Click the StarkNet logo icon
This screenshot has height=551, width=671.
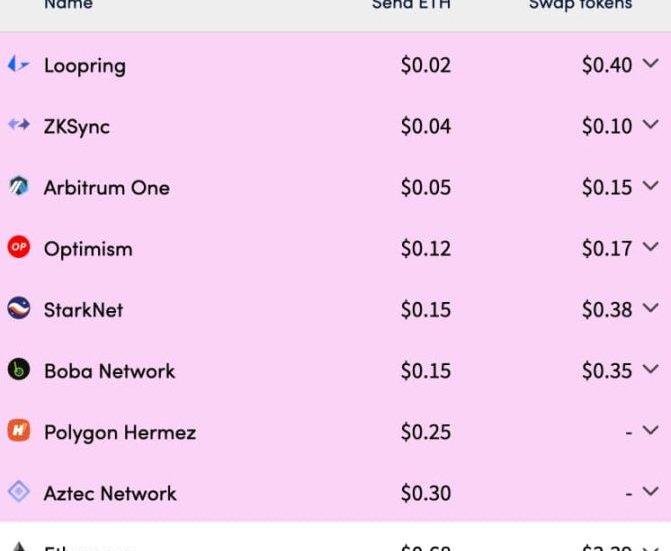[x=18, y=309]
